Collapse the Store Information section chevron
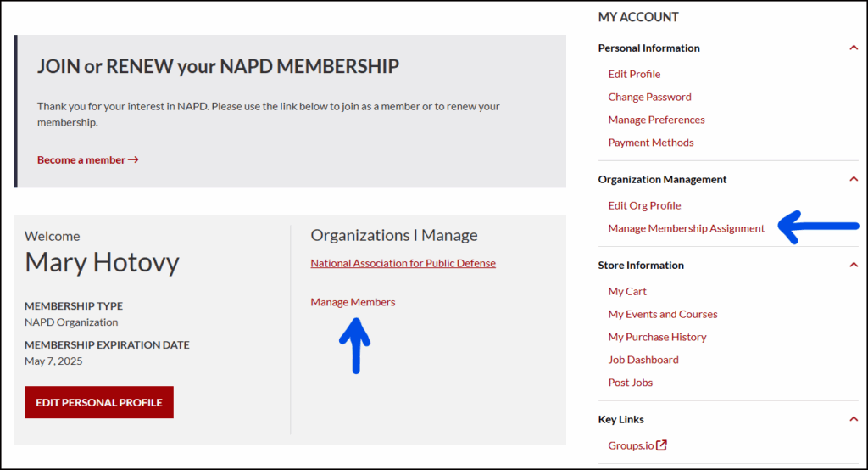The image size is (868, 470). [853, 265]
